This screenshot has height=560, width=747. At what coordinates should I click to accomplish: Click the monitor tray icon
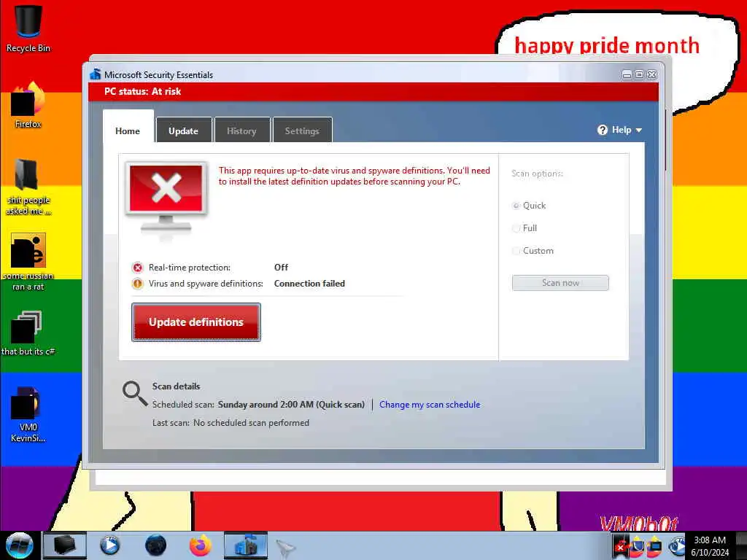point(654,545)
